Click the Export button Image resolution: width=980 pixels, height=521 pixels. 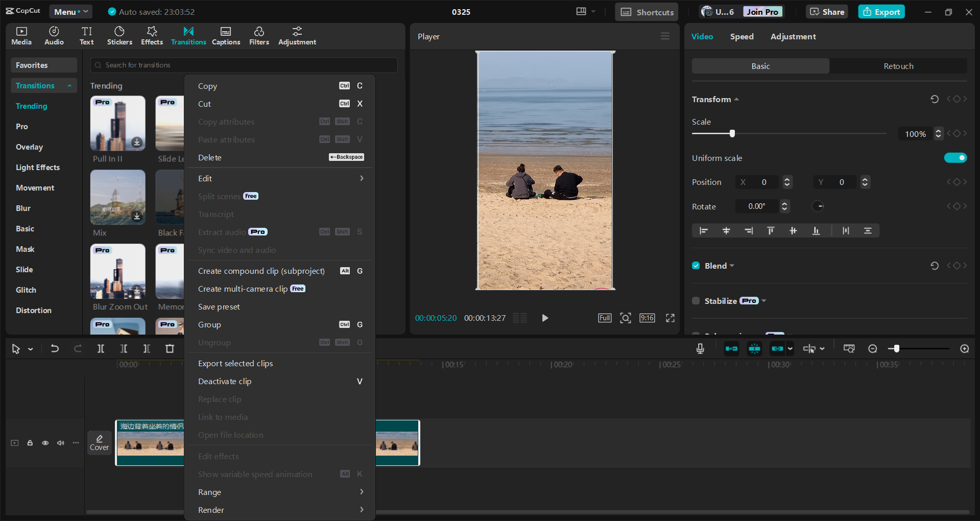[x=881, y=12]
